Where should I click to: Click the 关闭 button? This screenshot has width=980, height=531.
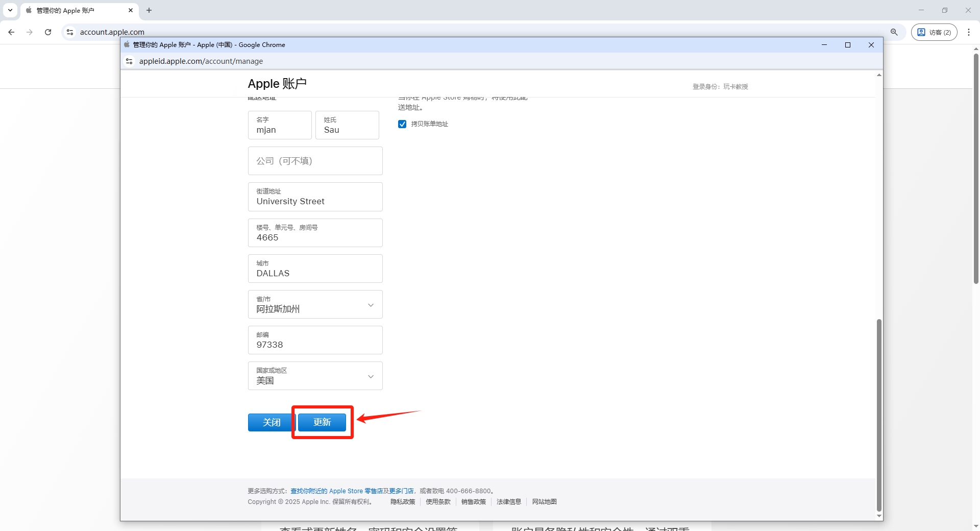272,422
